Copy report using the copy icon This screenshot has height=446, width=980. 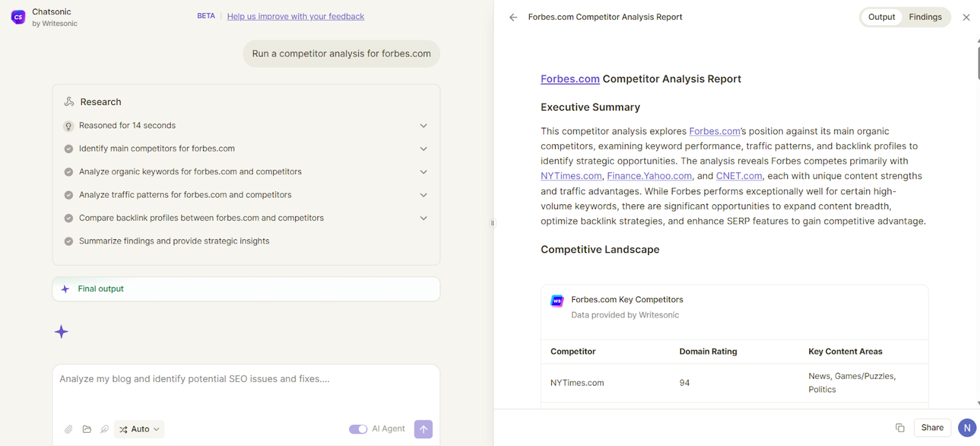click(x=900, y=428)
